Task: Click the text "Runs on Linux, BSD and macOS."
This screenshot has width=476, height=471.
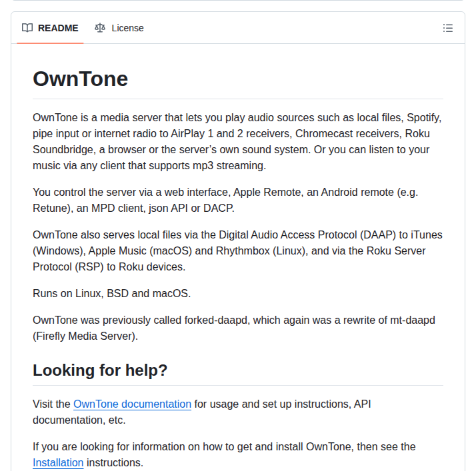Action: point(112,293)
